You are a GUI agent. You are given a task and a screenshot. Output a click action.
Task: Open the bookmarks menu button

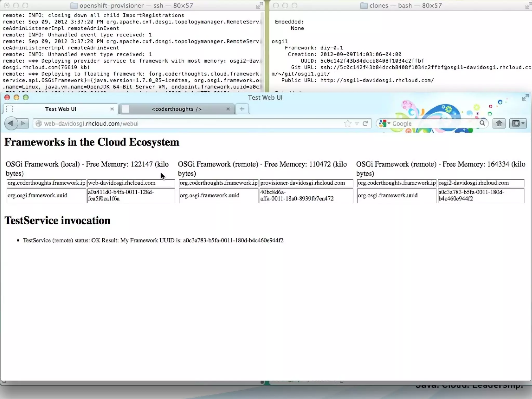pyautogui.click(x=518, y=123)
